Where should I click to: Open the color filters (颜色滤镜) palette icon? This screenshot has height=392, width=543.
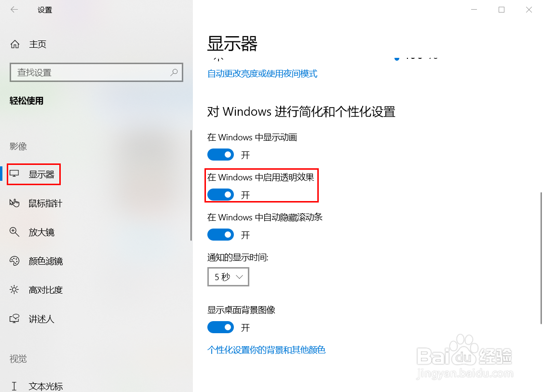[14, 261]
